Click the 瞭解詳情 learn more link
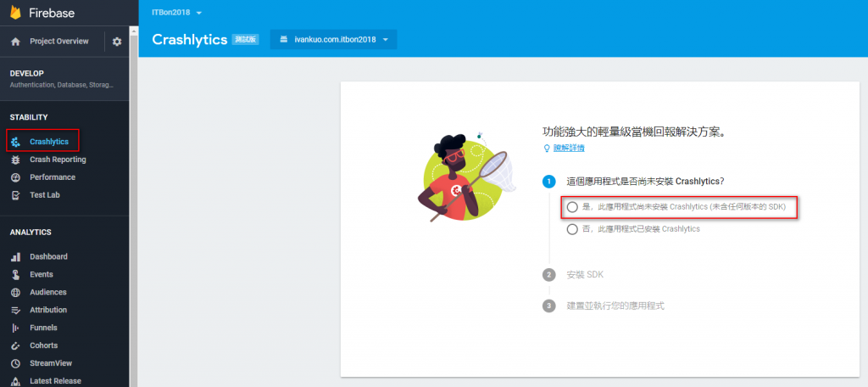The image size is (868, 387). click(569, 148)
